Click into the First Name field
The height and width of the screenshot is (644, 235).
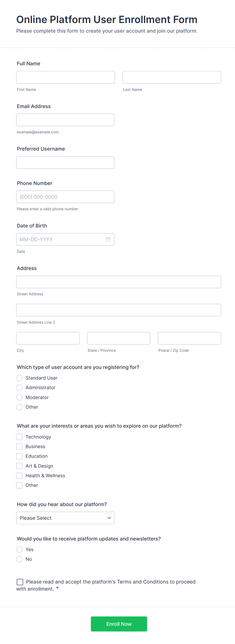coord(65,77)
